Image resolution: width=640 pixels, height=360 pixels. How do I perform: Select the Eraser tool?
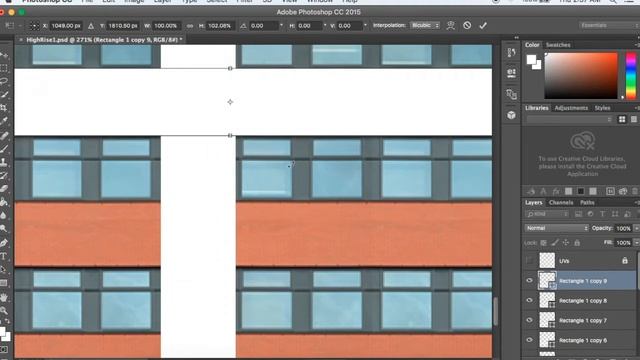coord(4,189)
